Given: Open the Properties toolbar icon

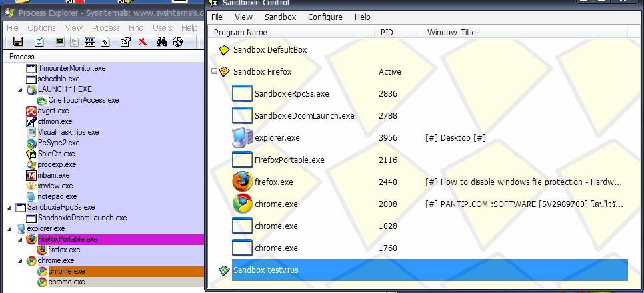Looking at the screenshot, I should coord(126,41).
